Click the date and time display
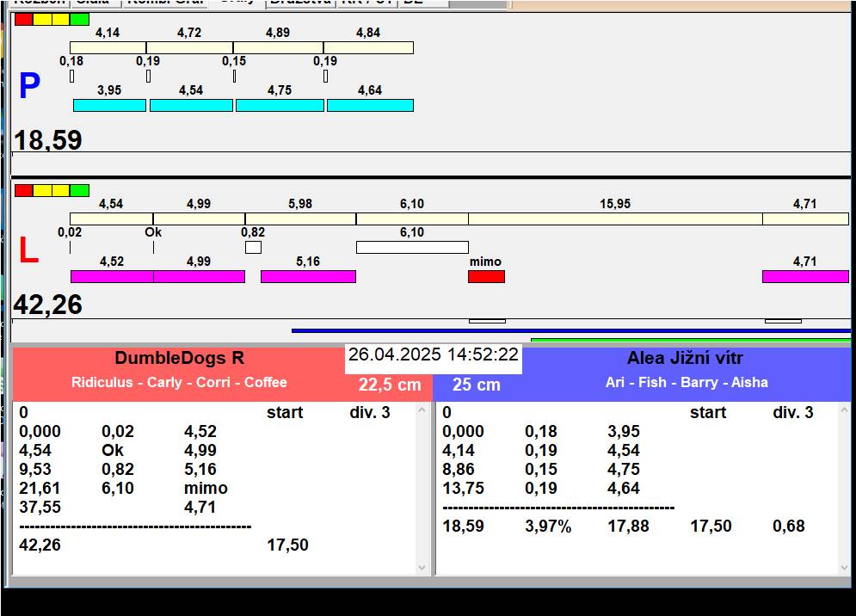Viewport: 856px width, 616px height. 433,354
